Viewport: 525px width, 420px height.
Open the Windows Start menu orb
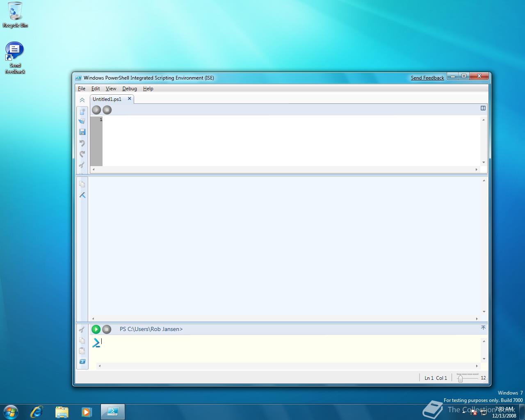point(10,412)
